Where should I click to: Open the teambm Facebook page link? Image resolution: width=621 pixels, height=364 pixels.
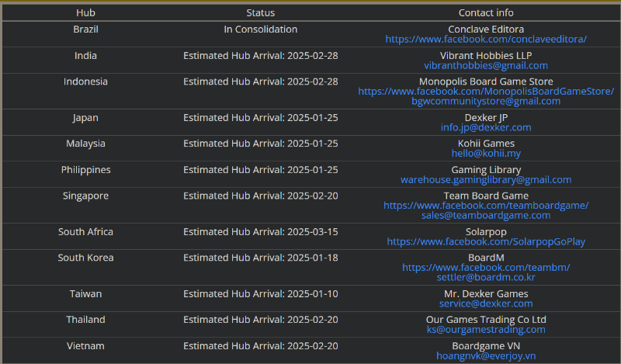(x=486, y=267)
